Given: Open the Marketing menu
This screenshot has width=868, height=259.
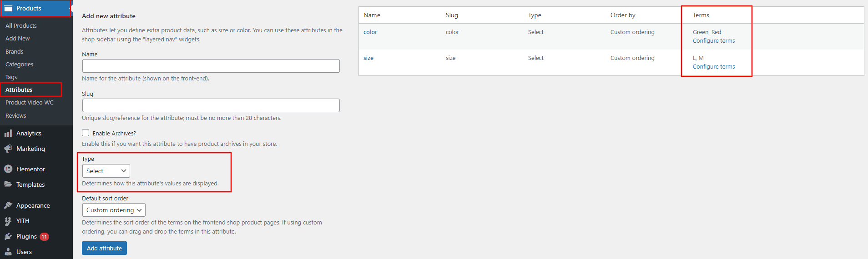Looking at the screenshot, I should click(x=30, y=149).
